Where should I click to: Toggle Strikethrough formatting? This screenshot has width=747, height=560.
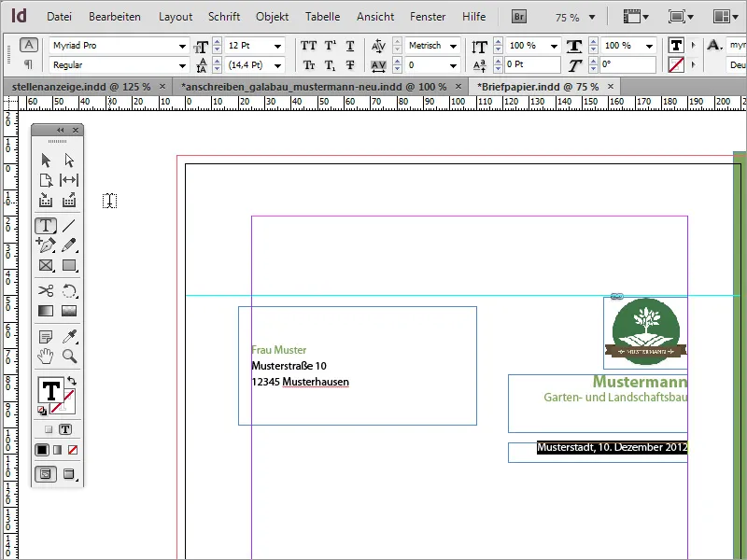click(x=349, y=64)
